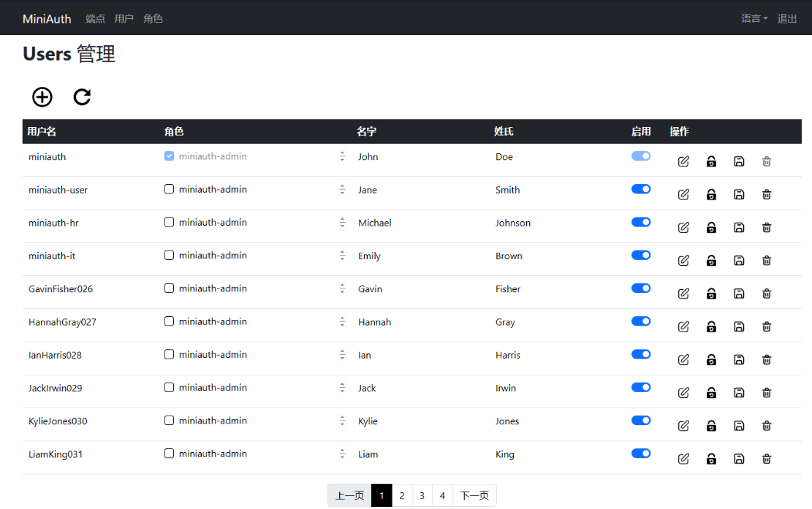Delete the miniauth-it user

point(767,261)
